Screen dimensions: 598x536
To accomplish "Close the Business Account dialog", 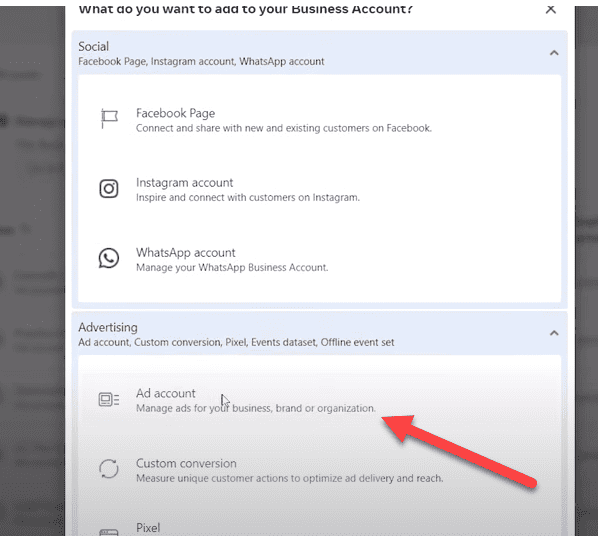I will (551, 9).
